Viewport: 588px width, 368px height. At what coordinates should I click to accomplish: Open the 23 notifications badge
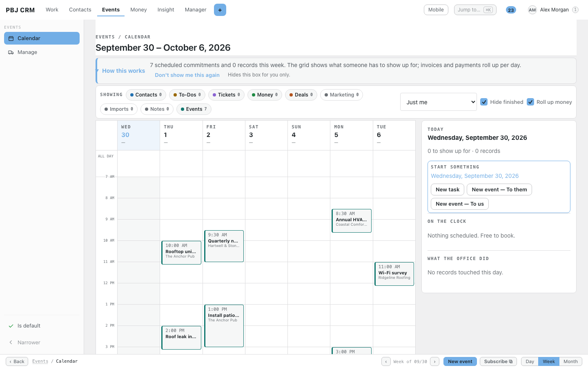pyautogui.click(x=511, y=10)
